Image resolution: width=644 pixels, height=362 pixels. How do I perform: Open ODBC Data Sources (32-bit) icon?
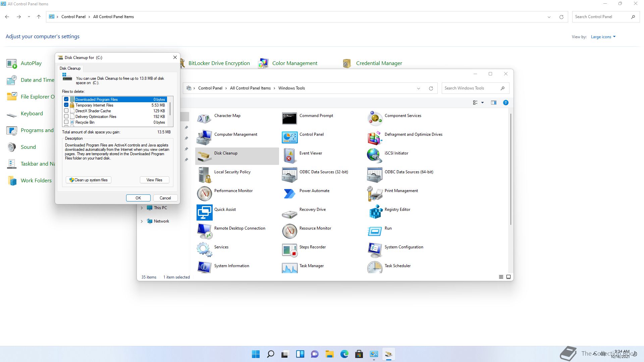point(289,175)
